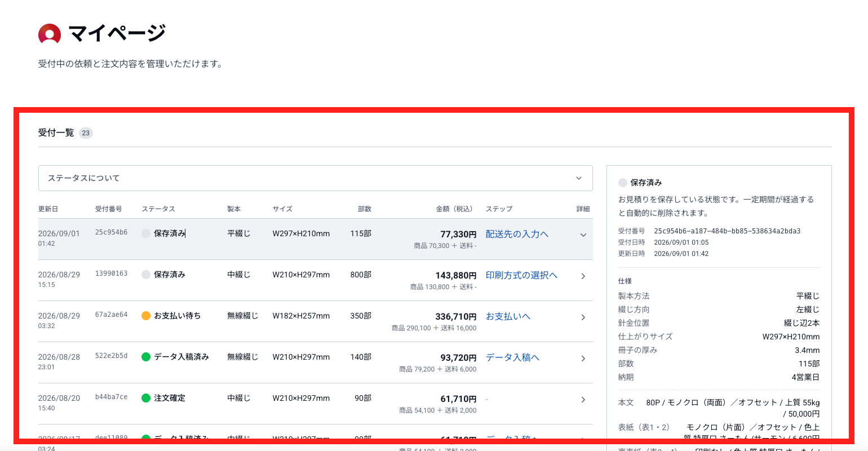Select order number 67a2ae64
Image resolution: width=868 pixels, height=451 pixels.
coord(111,315)
